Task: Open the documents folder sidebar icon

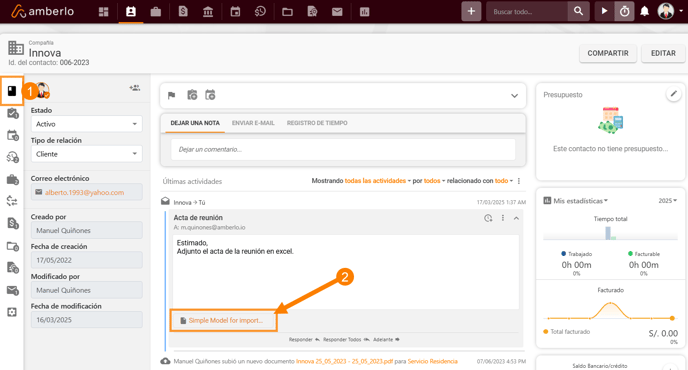Action: click(12, 246)
